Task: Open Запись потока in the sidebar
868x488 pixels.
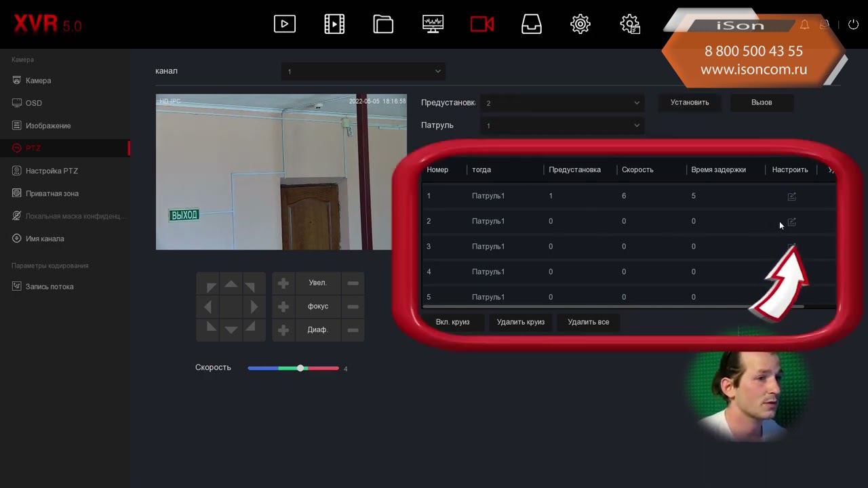Action: [50, 287]
